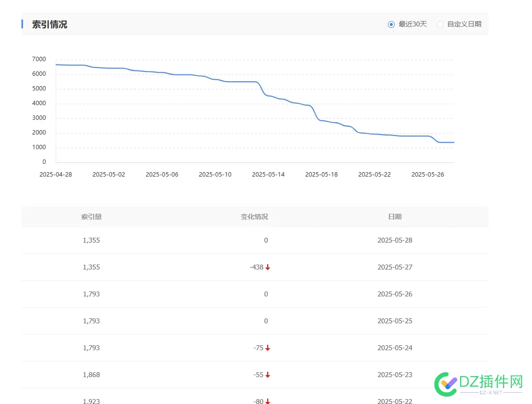Select the 最近30天 radio button
This screenshot has height=404, width=532.
391,24
